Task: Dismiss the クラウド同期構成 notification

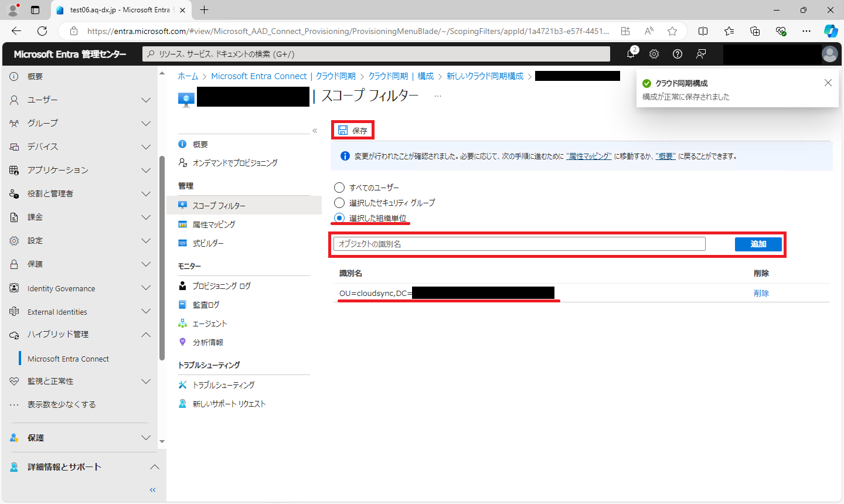Action: (x=828, y=83)
